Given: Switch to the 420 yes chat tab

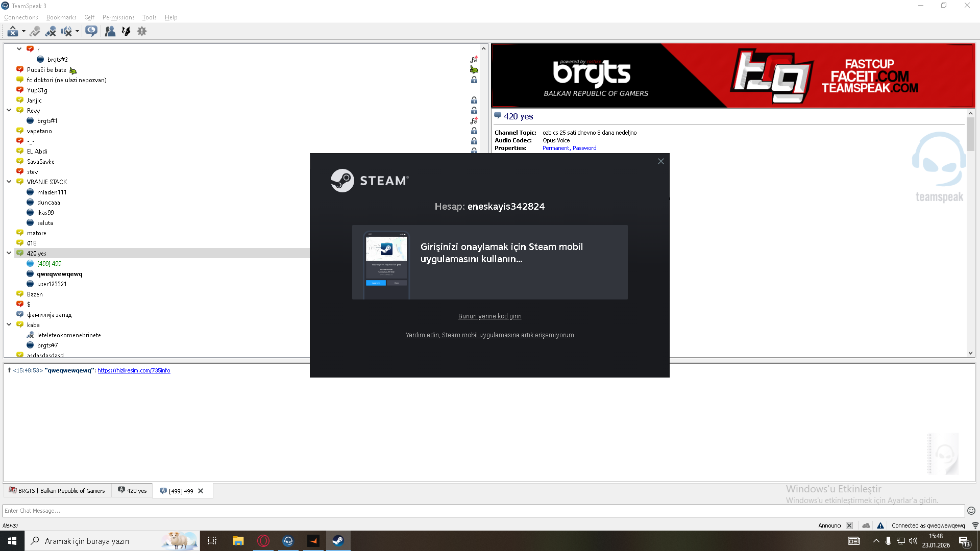Looking at the screenshot, I should (x=132, y=491).
